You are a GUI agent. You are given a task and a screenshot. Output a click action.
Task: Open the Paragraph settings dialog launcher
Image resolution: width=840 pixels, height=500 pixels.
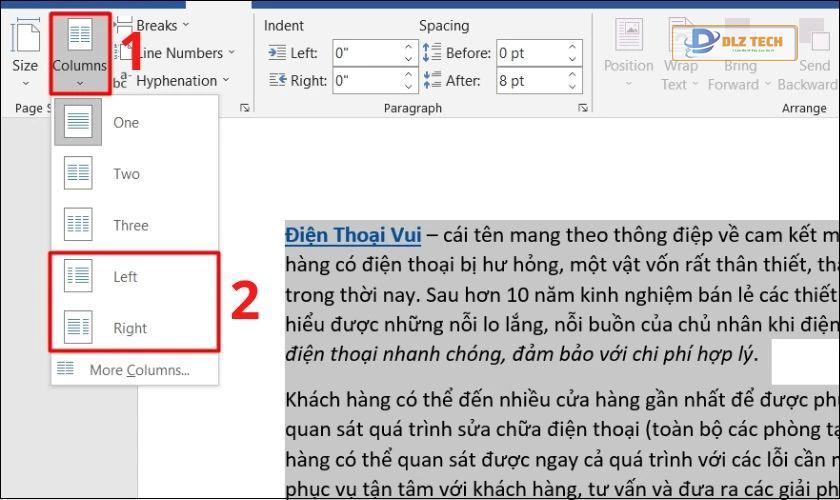583,108
